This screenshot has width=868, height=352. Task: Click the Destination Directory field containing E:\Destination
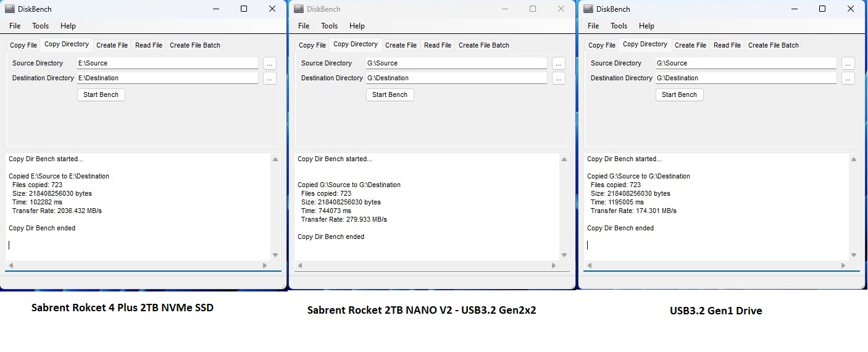click(x=167, y=78)
